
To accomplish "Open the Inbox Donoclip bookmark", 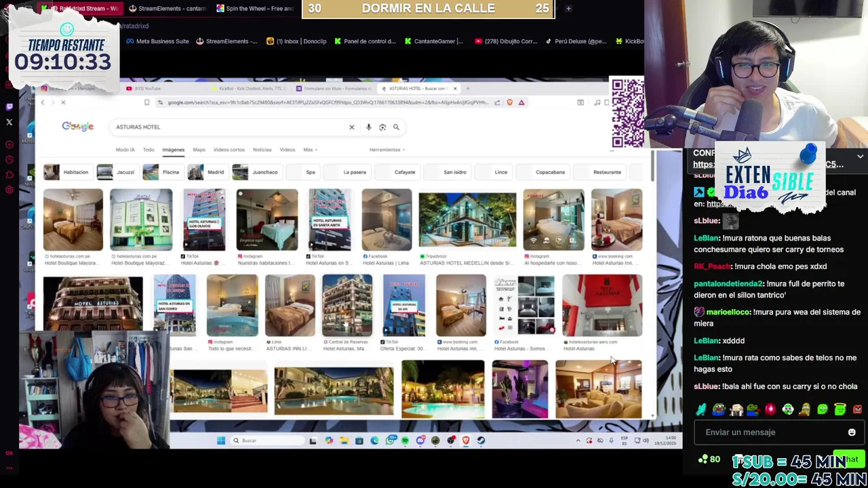I will 296,41.
